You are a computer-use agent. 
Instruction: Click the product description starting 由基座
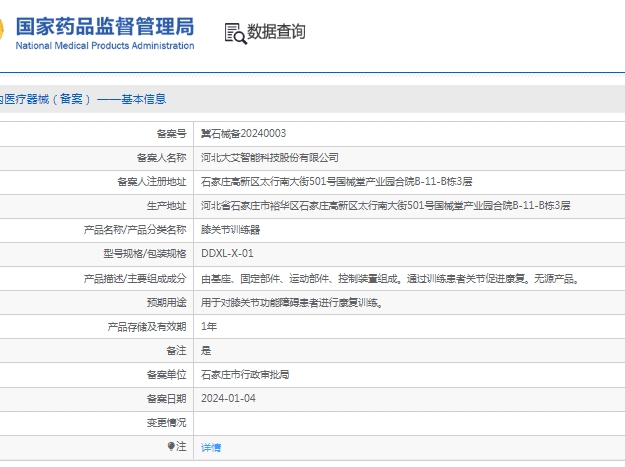click(391, 279)
